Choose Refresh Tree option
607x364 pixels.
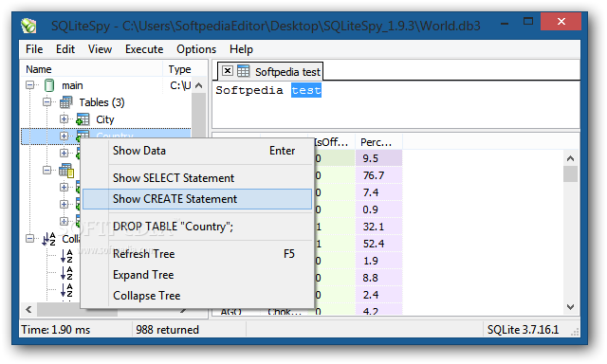pos(197,254)
